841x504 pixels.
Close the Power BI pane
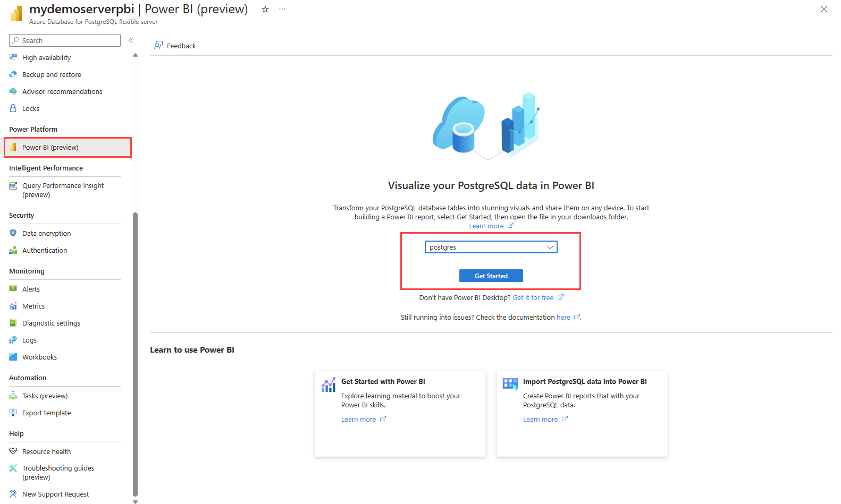(x=824, y=9)
